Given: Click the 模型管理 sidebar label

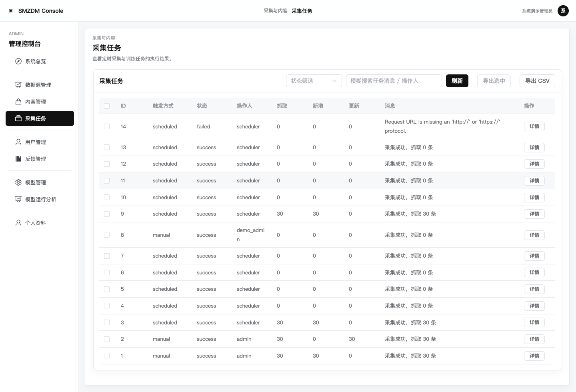Looking at the screenshot, I should point(36,182).
